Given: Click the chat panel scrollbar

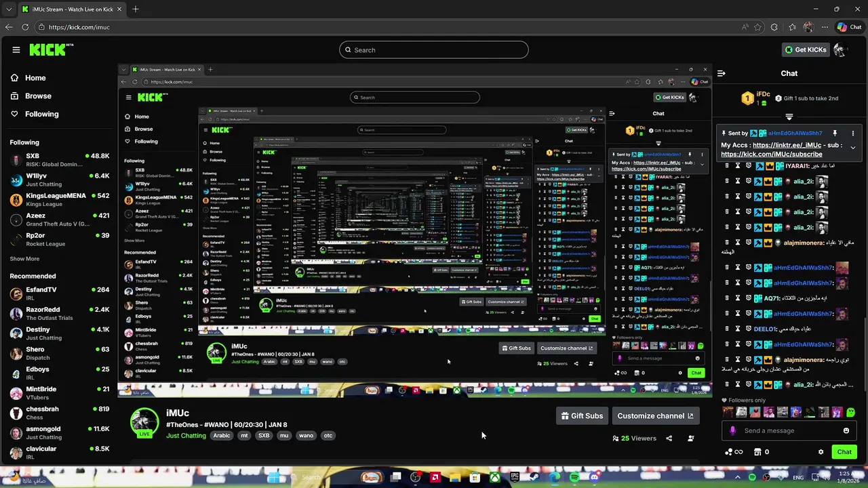Looking at the screenshot, I should tap(865, 356).
